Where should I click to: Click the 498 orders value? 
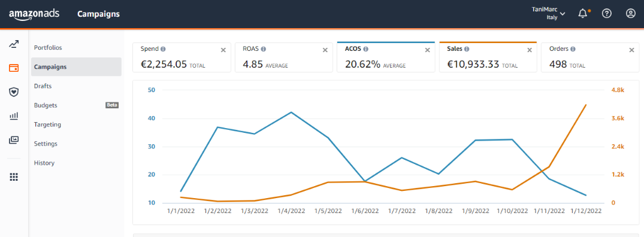pos(558,64)
